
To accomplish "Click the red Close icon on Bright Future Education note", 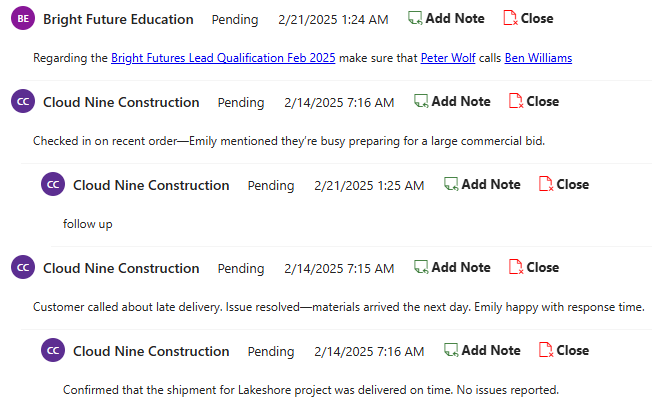I will (x=510, y=18).
